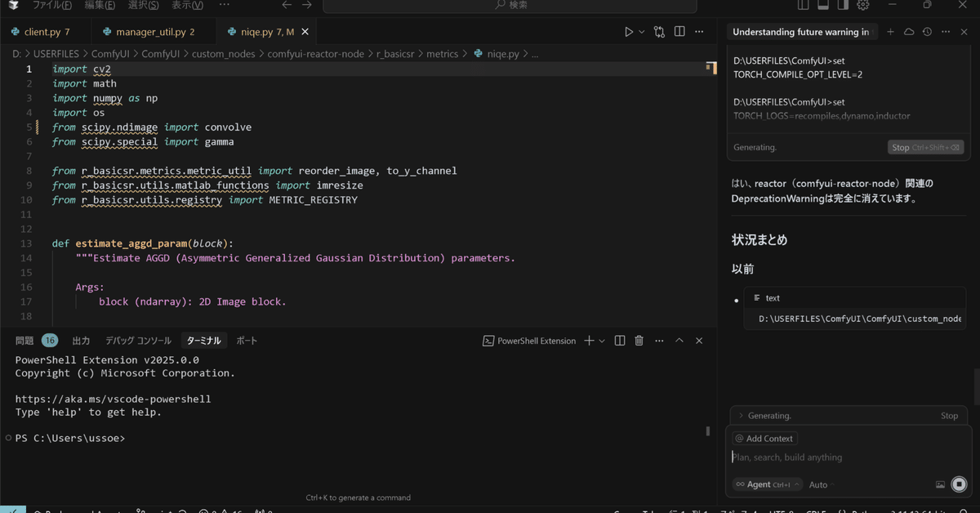Run the niqe.py Python file
This screenshot has height=513, width=980.
(628, 31)
